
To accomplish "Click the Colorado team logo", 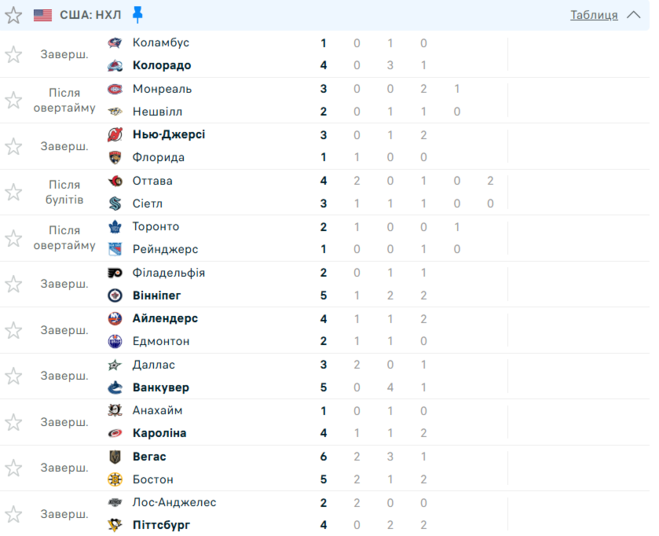I will pyautogui.click(x=115, y=66).
